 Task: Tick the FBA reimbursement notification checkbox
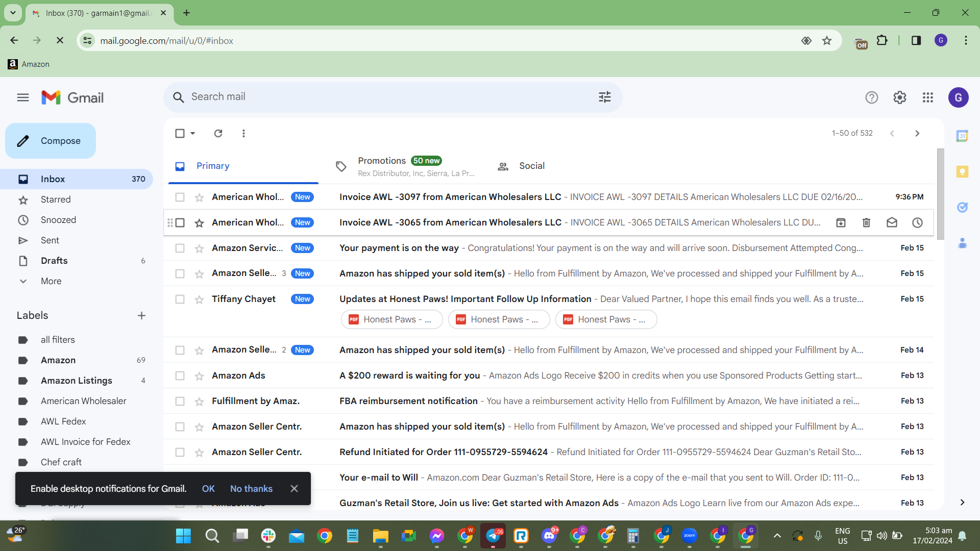point(180,401)
